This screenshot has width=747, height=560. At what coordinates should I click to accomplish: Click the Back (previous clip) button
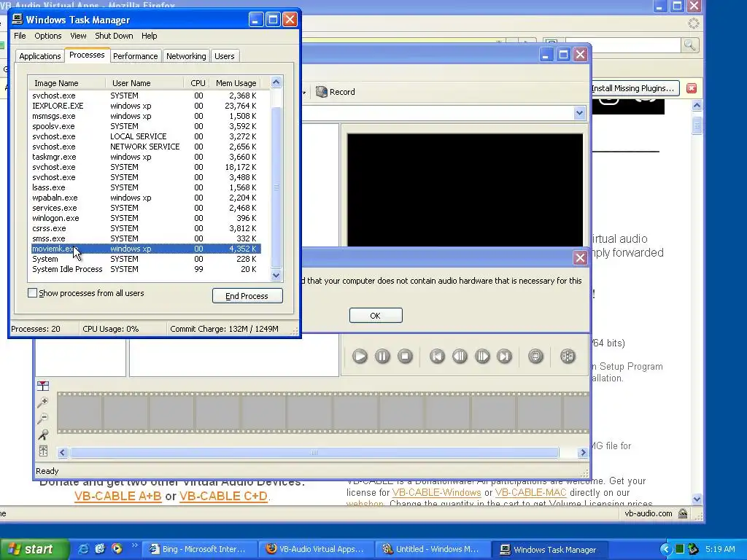point(437,356)
